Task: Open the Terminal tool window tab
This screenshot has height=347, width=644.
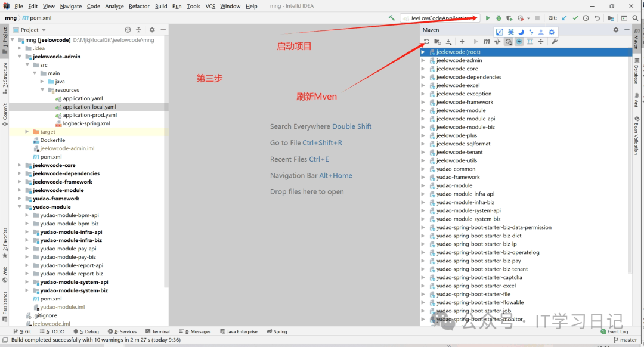Action: tap(157, 331)
